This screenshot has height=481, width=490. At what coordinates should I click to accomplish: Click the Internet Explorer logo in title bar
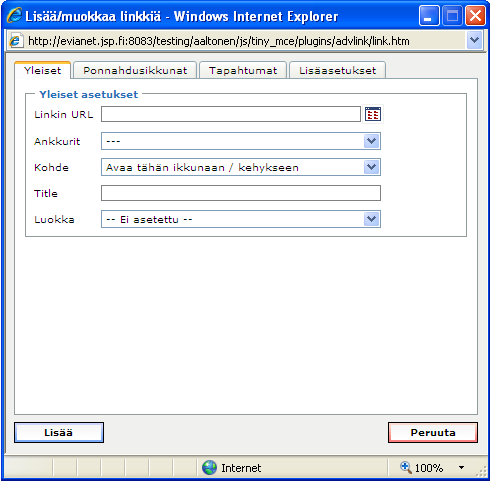tap(14, 16)
